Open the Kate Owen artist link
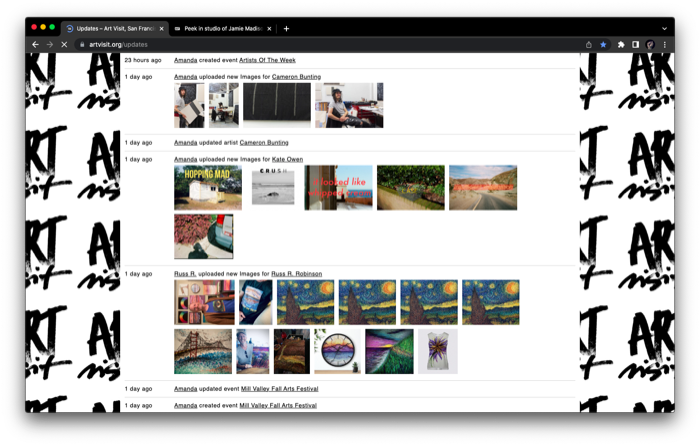Screen dimensions: 700x446 point(287,159)
